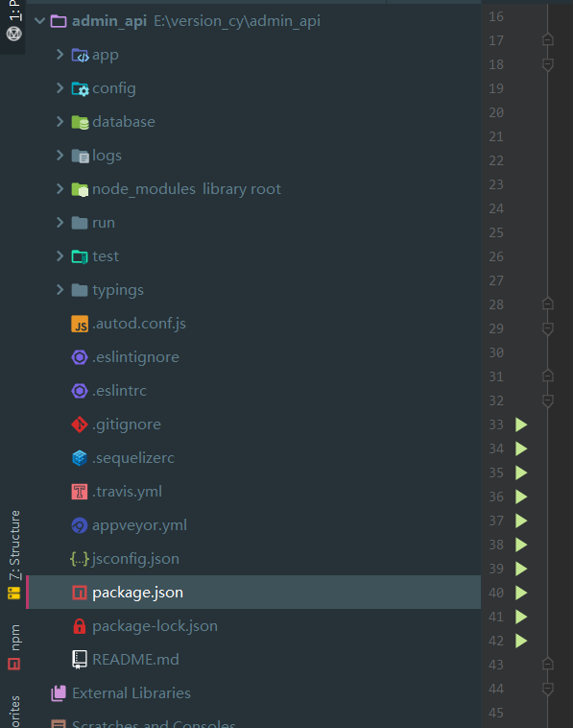This screenshot has height=728, width=573.
Task: Click the logs folder icon
Action: click(x=80, y=156)
